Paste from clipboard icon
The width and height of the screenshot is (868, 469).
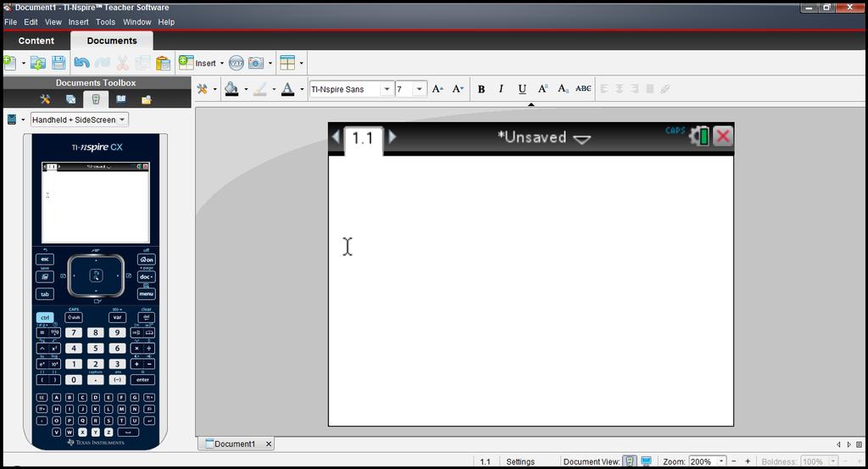coord(163,63)
